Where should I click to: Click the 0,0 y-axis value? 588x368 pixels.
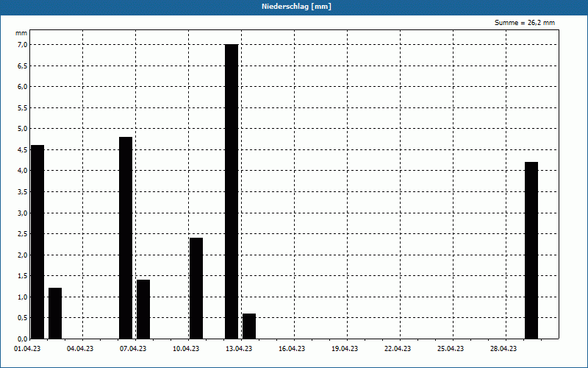click(22, 339)
